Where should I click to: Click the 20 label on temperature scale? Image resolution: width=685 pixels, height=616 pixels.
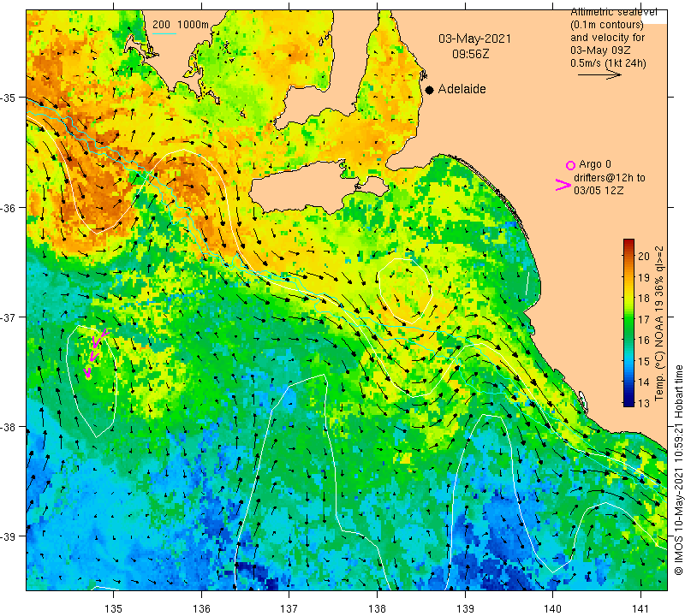tap(644, 257)
